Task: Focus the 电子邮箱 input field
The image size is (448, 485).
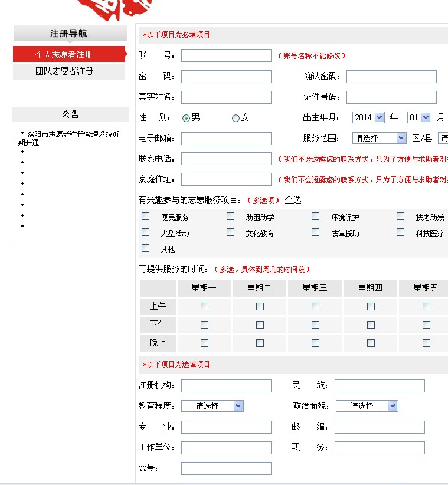Action: (x=226, y=138)
